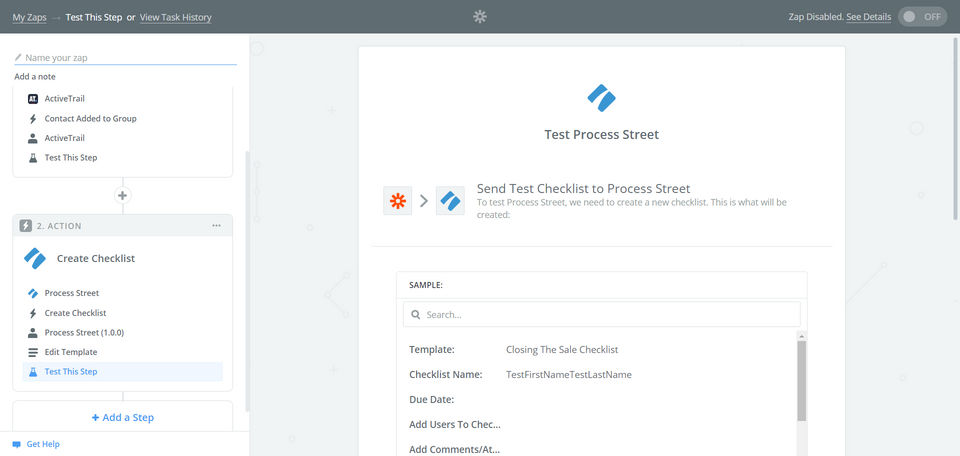The height and width of the screenshot is (456, 960).
Task: Click the Name your zap field
Action: (x=126, y=58)
